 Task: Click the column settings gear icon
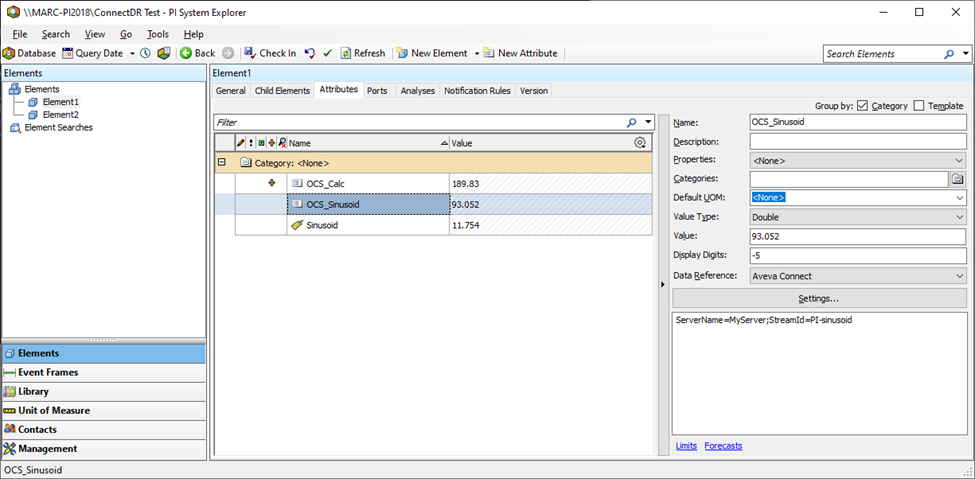640,143
